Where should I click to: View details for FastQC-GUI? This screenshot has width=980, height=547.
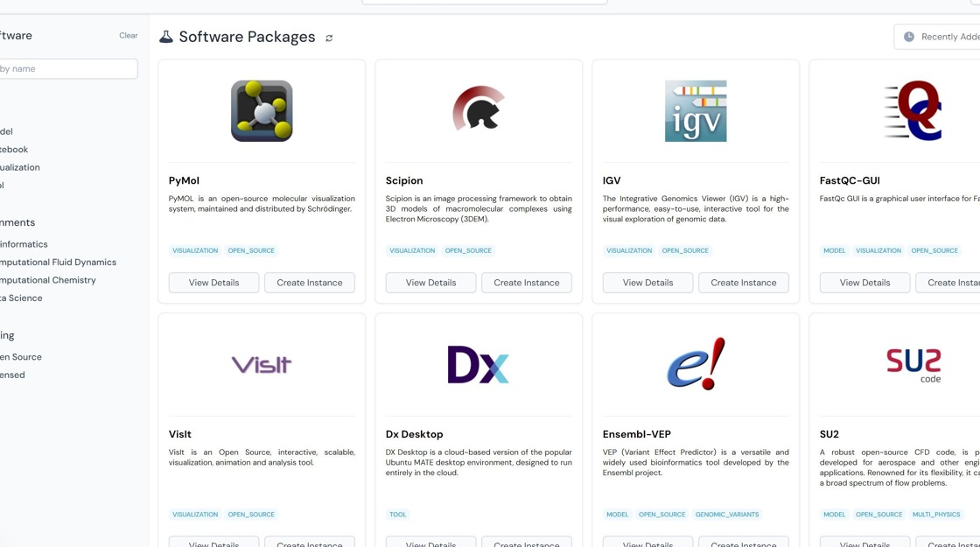tap(864, 283)
